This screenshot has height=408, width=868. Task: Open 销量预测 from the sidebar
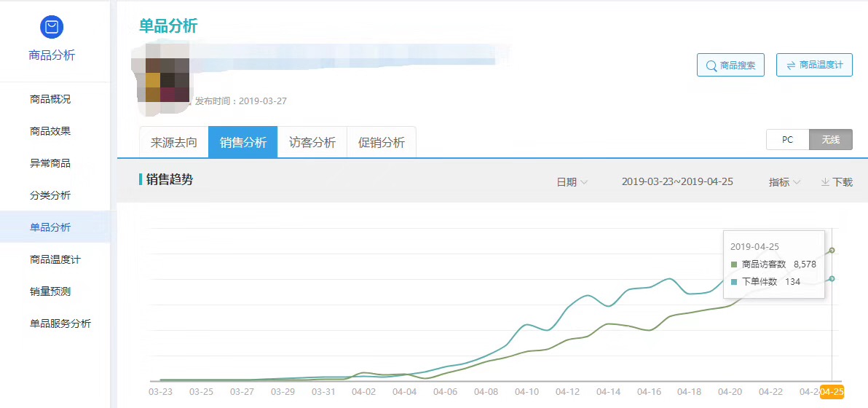(50, 291)
